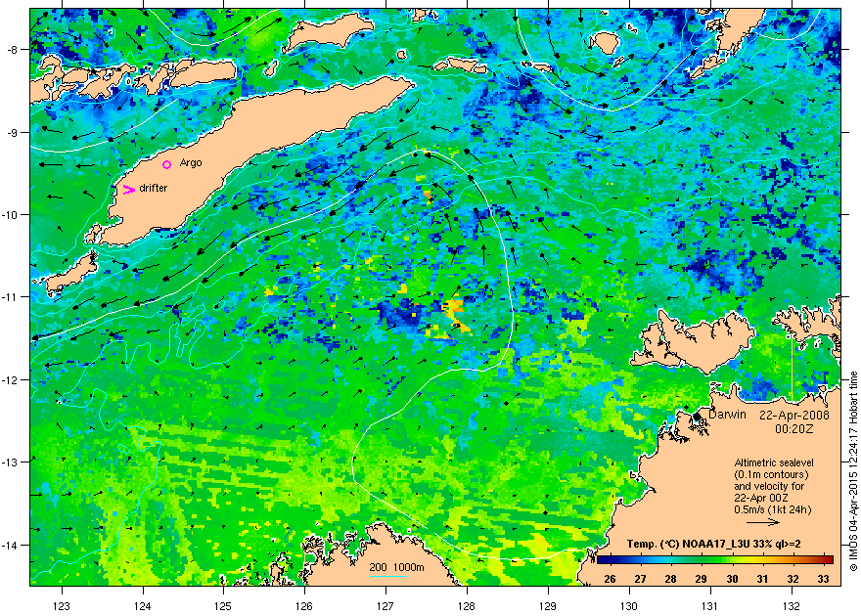
Task: Click latitude axis label '-10'
Action: [x=11, y=214]
